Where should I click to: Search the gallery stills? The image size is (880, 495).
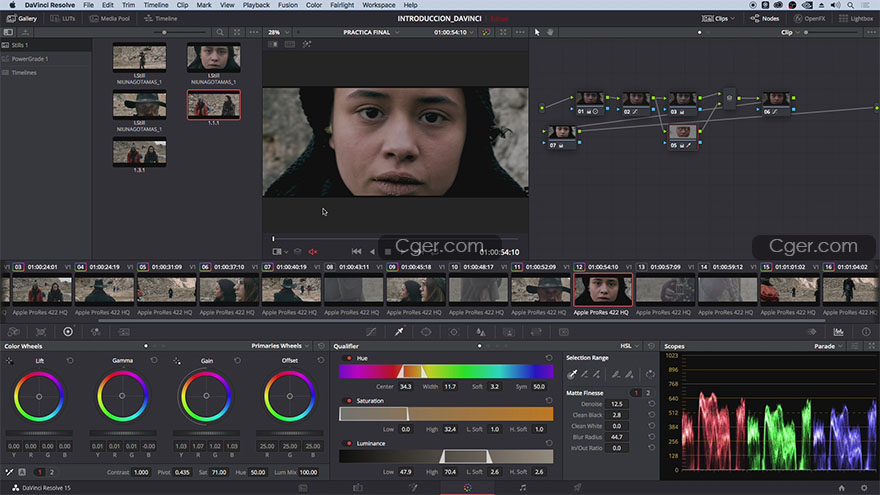[220, 33]
